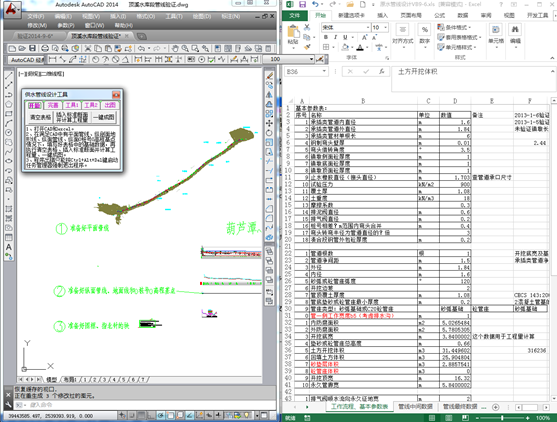Select the Move tool in the AutoCAD modify toolbar
Image resolution: width=557 pixels, height=422 pixels.
coord(269,123)
